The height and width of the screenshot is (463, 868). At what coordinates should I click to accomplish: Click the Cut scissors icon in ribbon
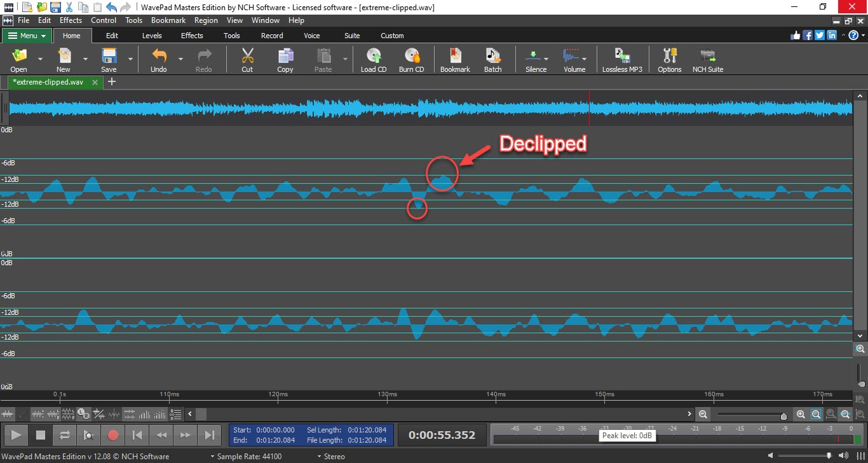247,56
